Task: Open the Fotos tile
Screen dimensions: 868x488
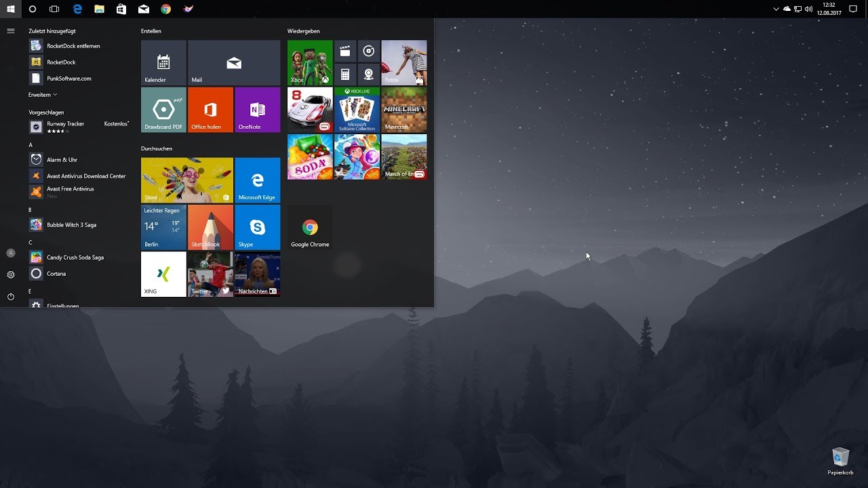Action: [x=404, y=62]
